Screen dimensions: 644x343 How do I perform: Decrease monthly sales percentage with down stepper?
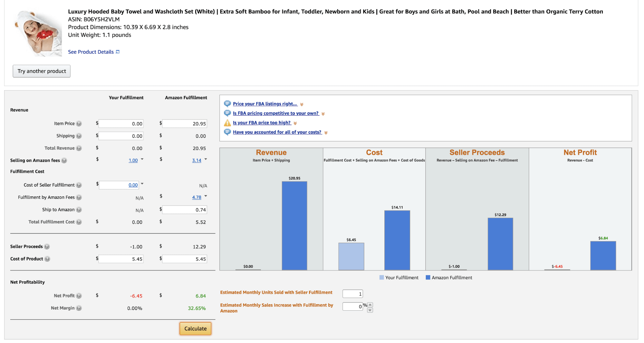point(370,310)
